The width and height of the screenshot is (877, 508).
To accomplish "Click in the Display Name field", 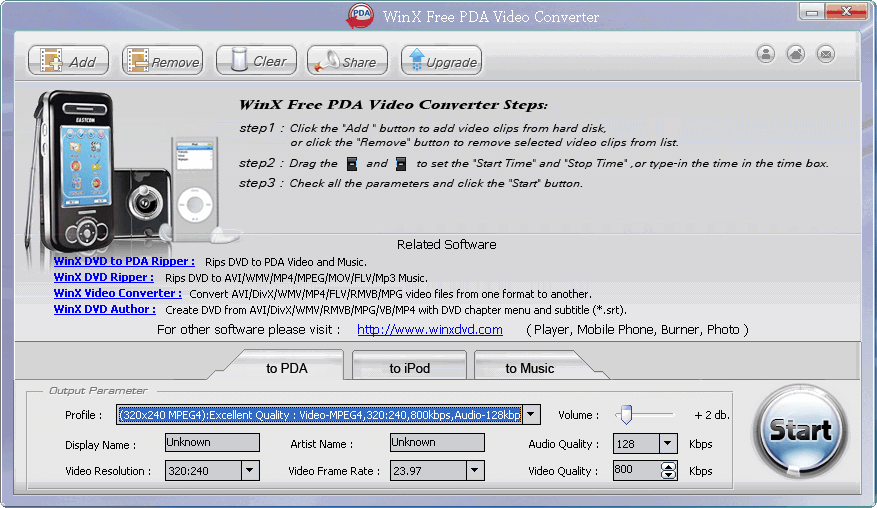I will click(212, 443).
